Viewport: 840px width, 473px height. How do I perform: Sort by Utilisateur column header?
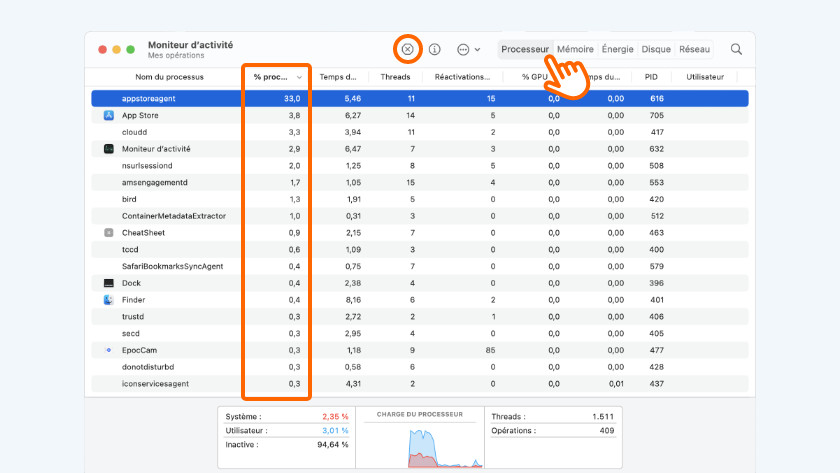point(705,77)
